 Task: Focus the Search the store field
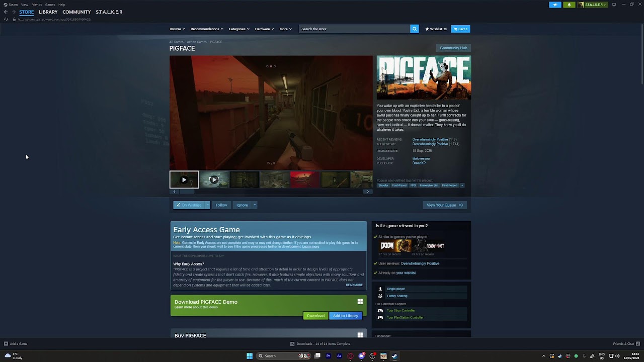pyautogui.click(x=355, y=29)
